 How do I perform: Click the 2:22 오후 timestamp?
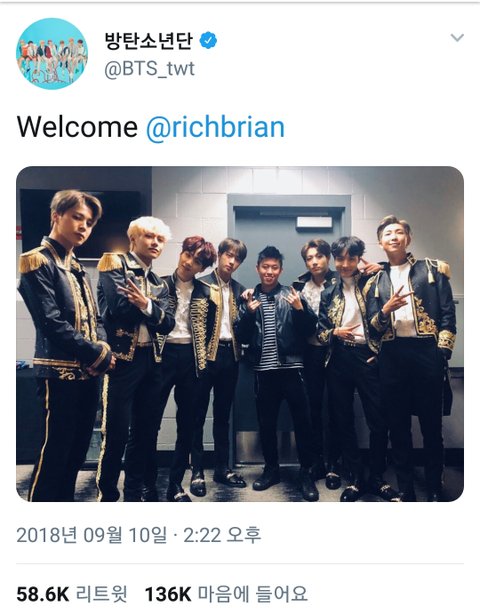tap(222, 535)
